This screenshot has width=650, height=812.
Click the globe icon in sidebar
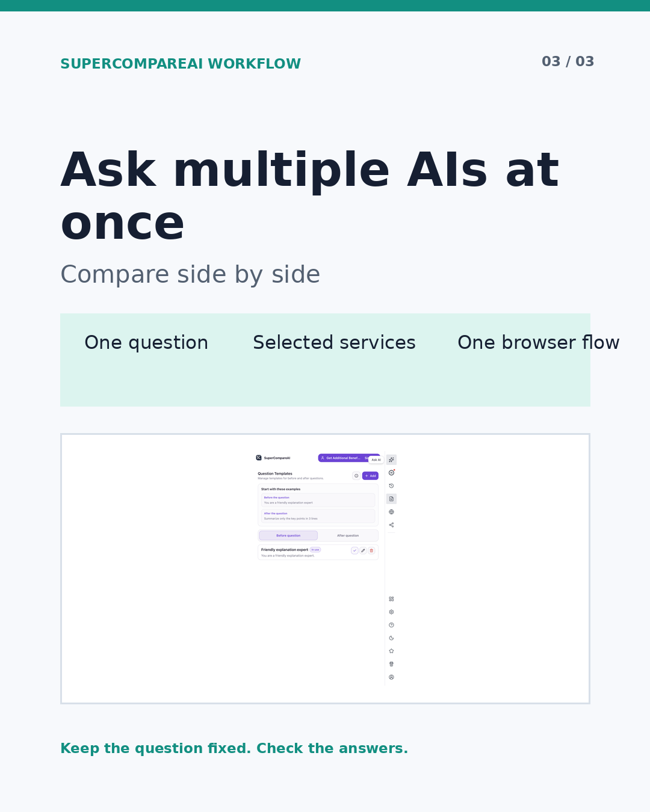click(x=391, y=512)
